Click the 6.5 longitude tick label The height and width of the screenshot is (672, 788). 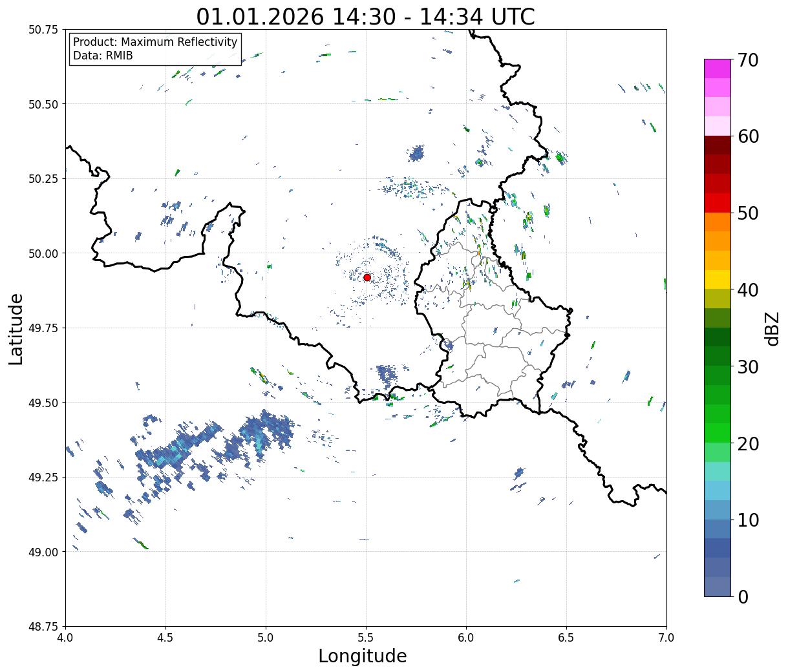[566, 638]
